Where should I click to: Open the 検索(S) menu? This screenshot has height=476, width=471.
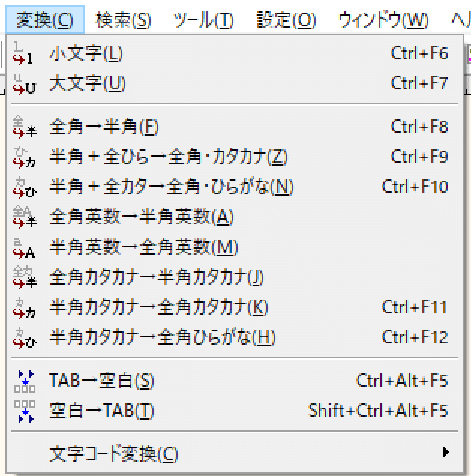pyautogui.click(x=124, y=20)
